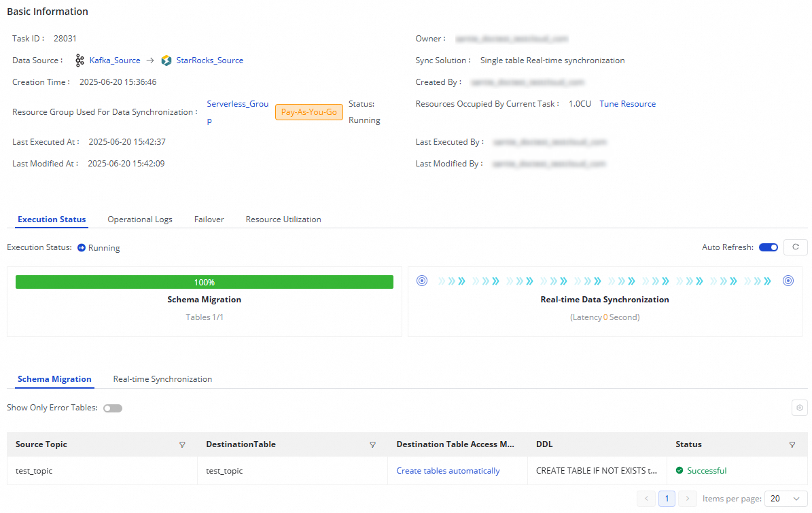The width and height of the screenshot is (812, 513).
Task: Click the CREATE TABLE IF NOT EXISTS DDL cell
Action: (x=597, y=471)
